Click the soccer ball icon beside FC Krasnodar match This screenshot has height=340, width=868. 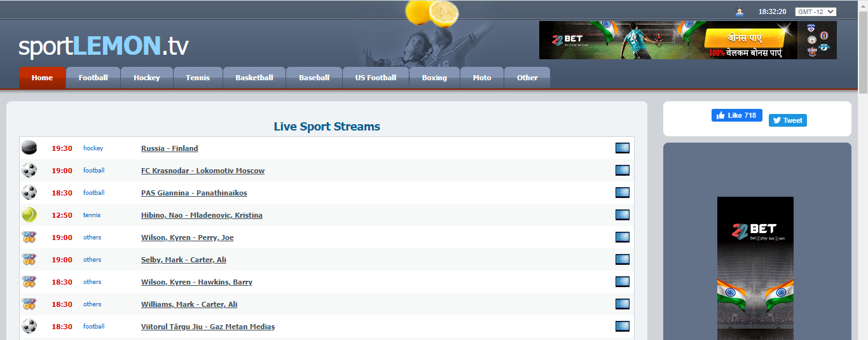pos(29,170)
